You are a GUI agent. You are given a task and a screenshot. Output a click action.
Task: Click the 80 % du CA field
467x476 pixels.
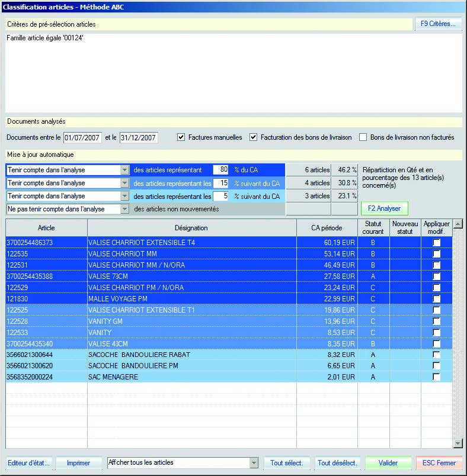[220, 170]
